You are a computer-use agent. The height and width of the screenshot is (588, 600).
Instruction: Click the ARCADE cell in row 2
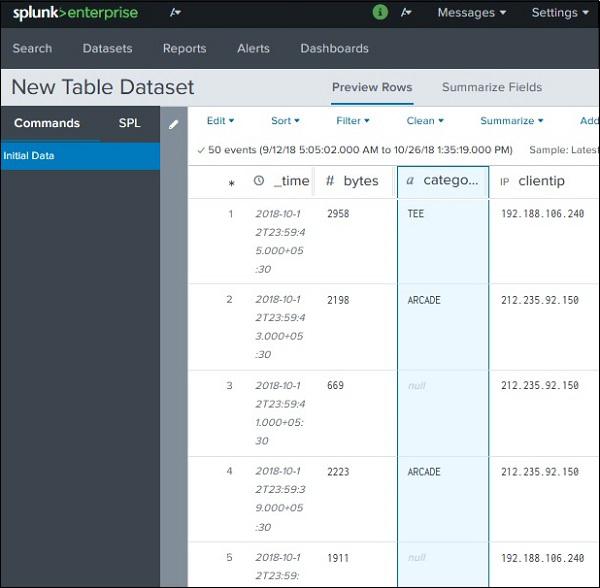(x=424, y=300)
